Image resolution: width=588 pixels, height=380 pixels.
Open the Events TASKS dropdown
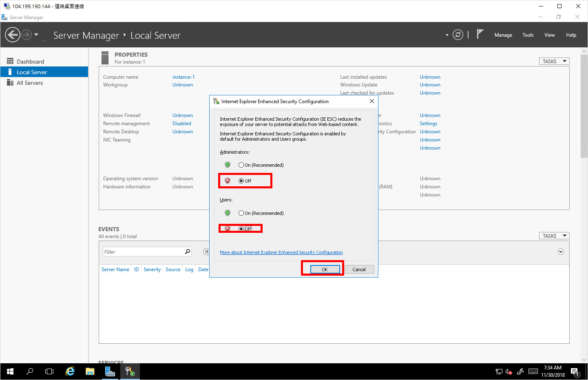(554, 236)
